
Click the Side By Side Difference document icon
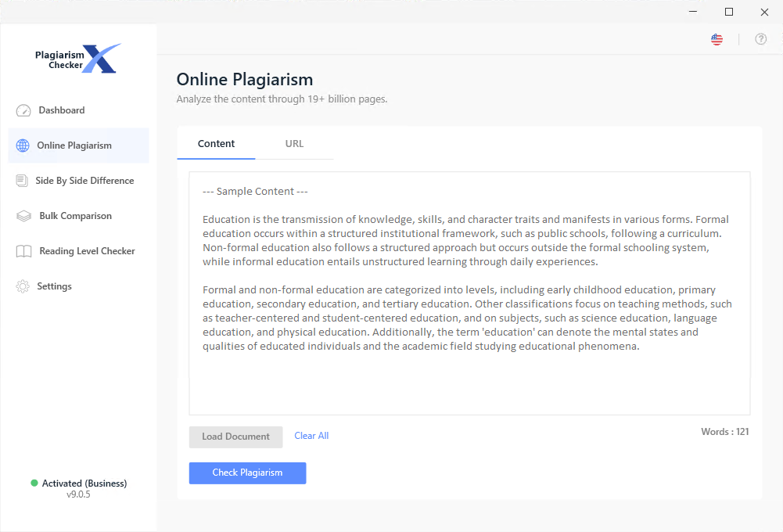[22, 181]
